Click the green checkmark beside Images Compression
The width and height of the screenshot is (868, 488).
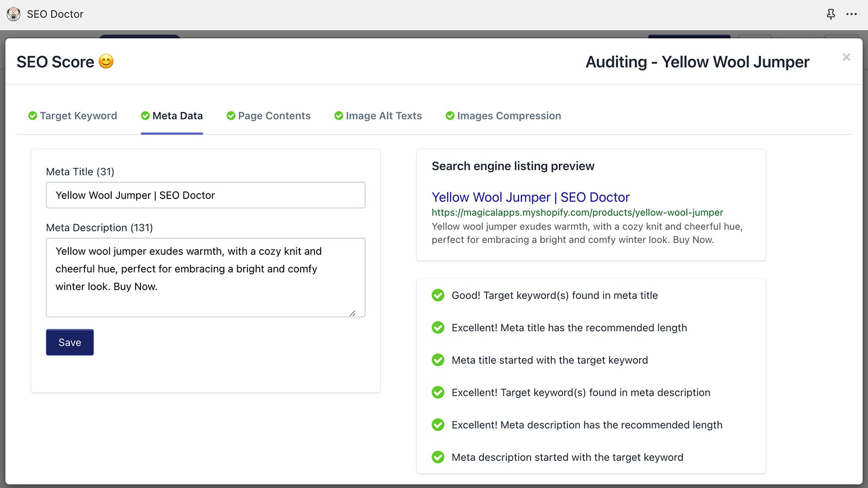click(x=450, y=115)
